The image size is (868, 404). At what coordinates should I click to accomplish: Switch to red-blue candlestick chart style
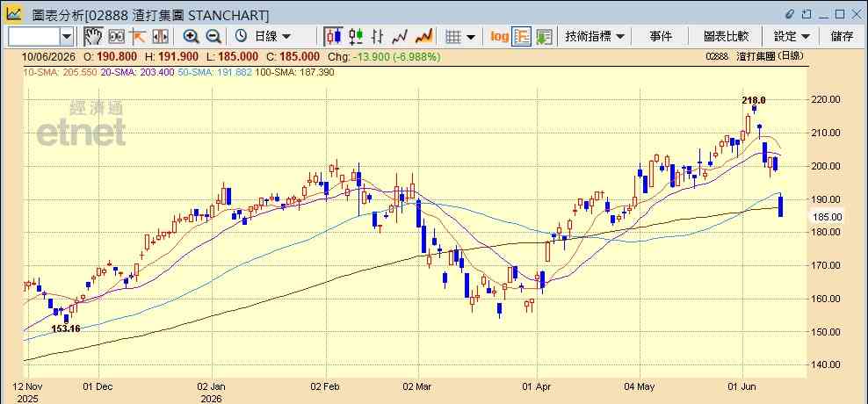tap(333, 37)
